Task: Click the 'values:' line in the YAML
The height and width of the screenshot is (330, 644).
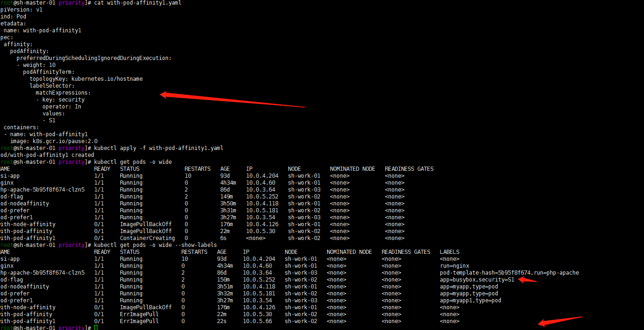Action: click(x=54, y=114)
